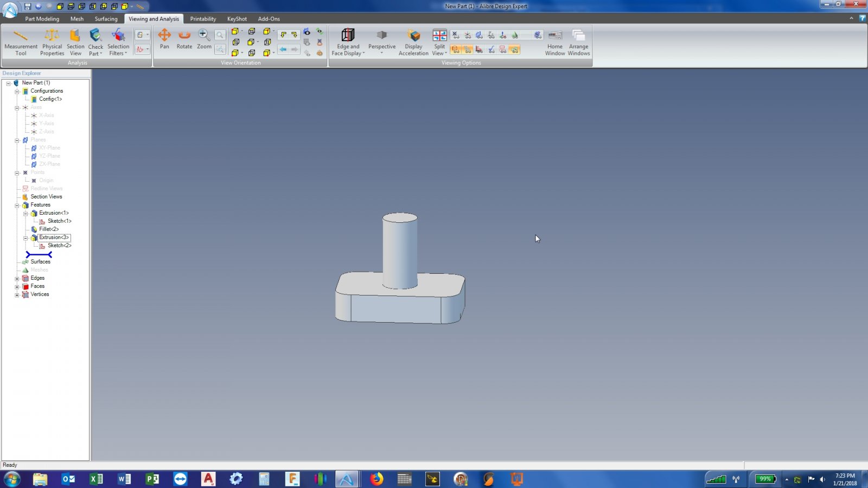Open the KeyShot tab

coord(237,18)
